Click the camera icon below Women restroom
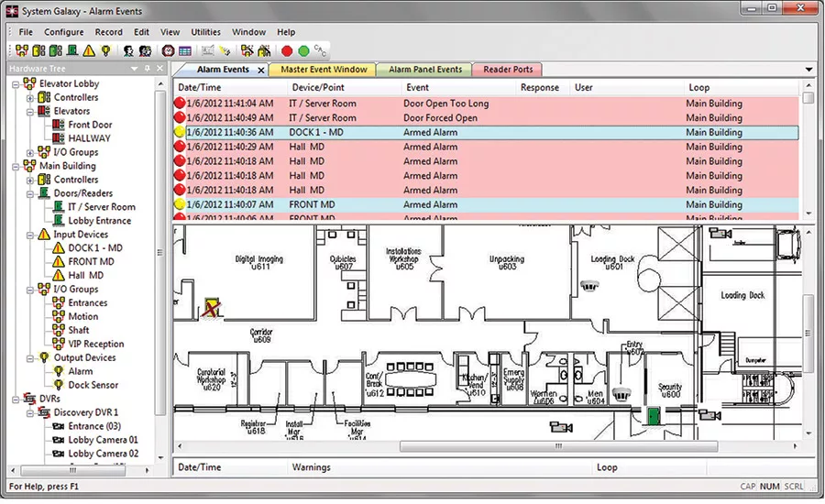The height and width of the screenshot is (504, 825). [x=561, y=427]
